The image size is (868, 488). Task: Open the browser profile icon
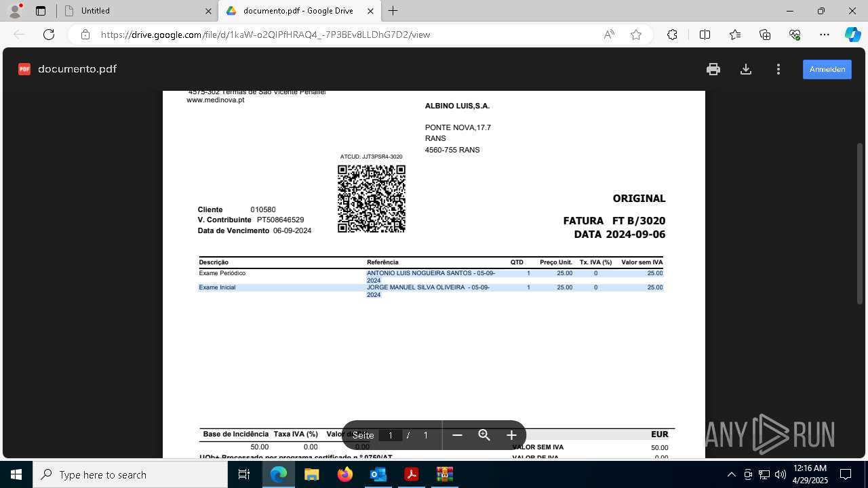click(15, 10)
